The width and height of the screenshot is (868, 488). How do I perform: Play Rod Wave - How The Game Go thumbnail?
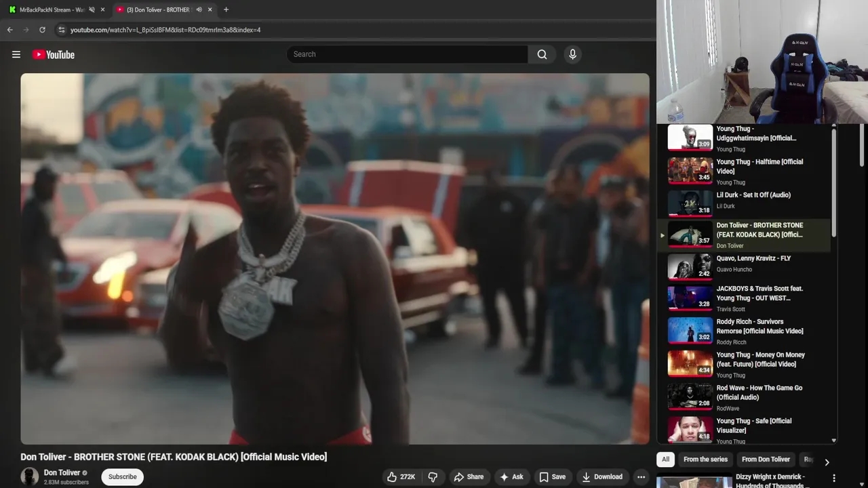(690, 397)
